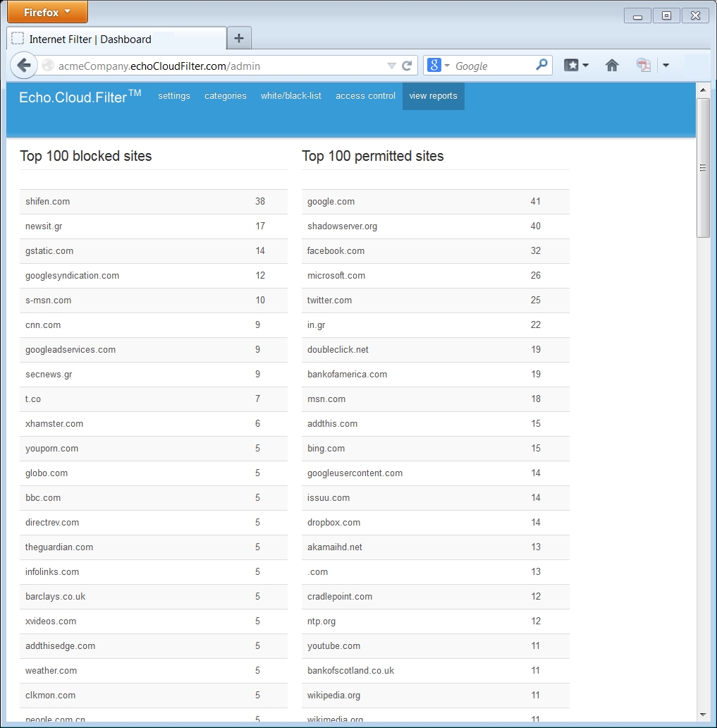Open search engine selector dropdown arrow

pyautogui.click(x=447, y=66)
